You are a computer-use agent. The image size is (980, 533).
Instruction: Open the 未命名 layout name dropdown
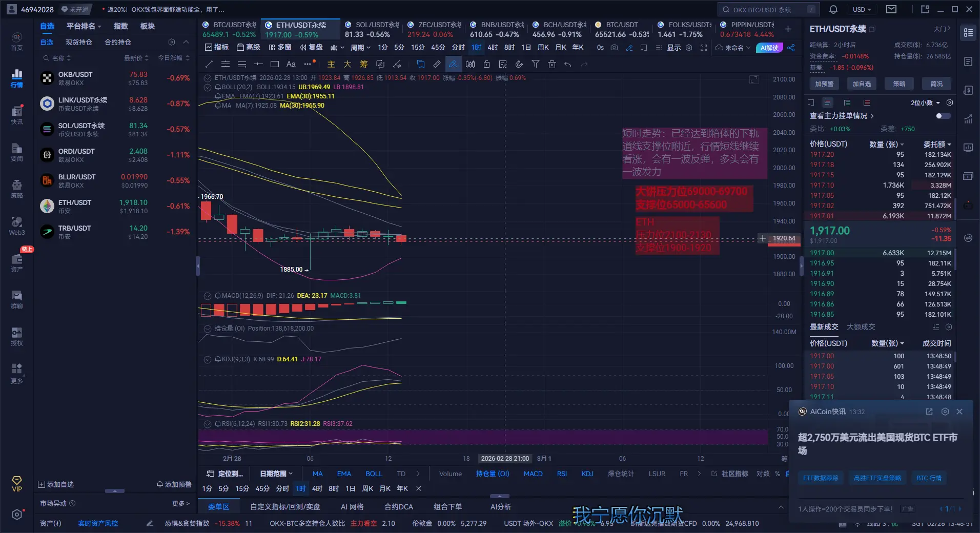[733, 48]
